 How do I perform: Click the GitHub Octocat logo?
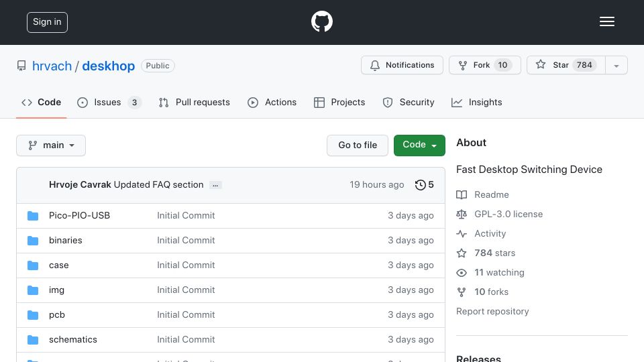coord(321,21)
